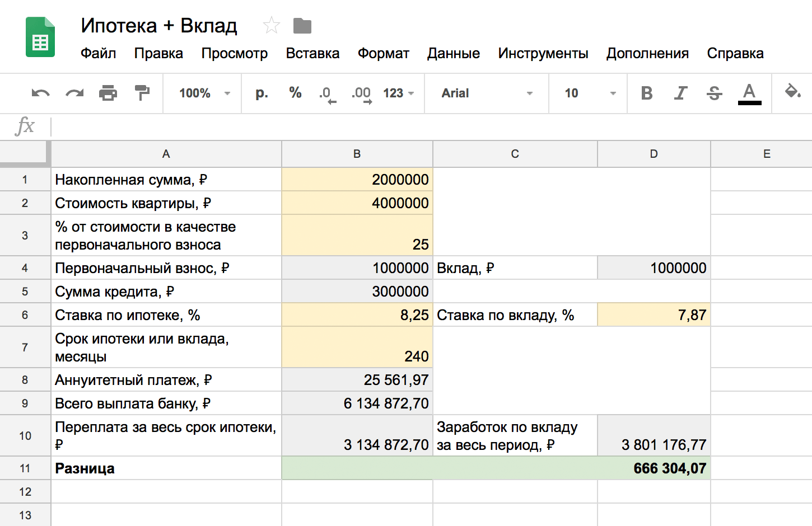Select cell with 6 134 872,70
Image resolution: width=812 pixels, height=526 pixels.
[x=357, y=403]
